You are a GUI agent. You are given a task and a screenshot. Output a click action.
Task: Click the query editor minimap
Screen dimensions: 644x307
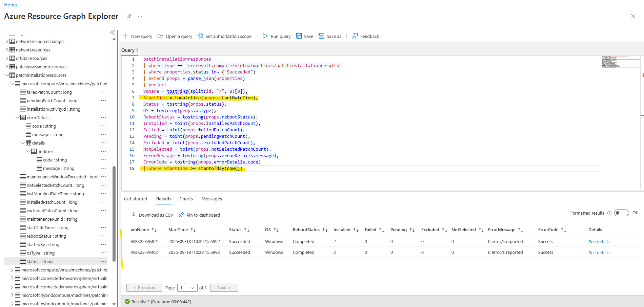621,62
